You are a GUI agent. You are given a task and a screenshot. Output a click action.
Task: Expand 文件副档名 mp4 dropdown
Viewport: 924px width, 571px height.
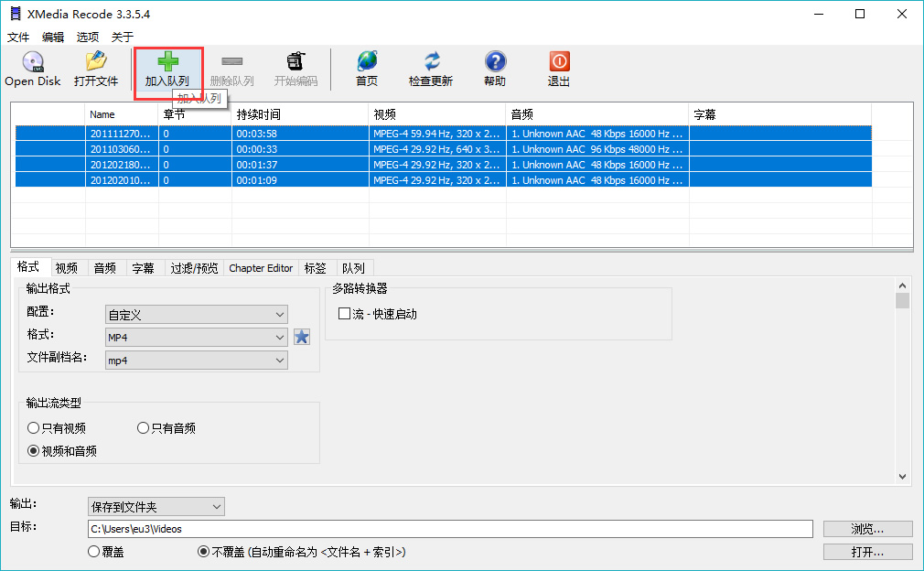[196, 360]
